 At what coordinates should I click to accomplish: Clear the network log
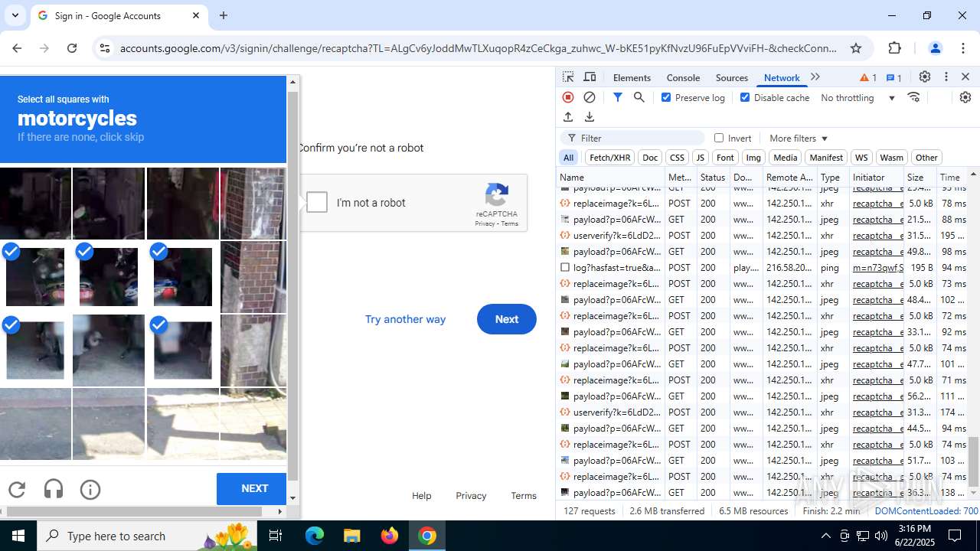point(590,97)
